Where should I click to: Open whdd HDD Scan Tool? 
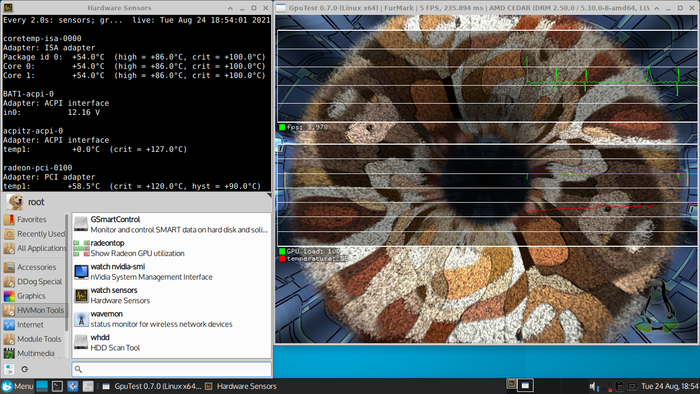pyautogui.click(x=172, y=343)
